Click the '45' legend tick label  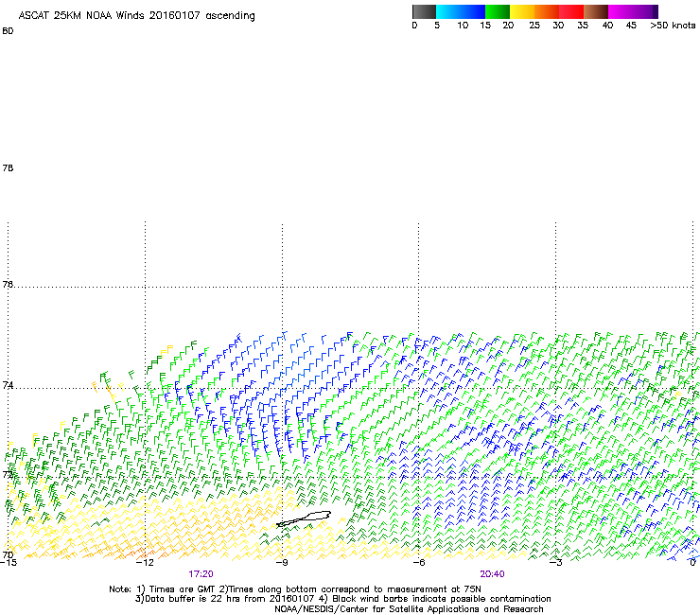(x=631, y=26)
